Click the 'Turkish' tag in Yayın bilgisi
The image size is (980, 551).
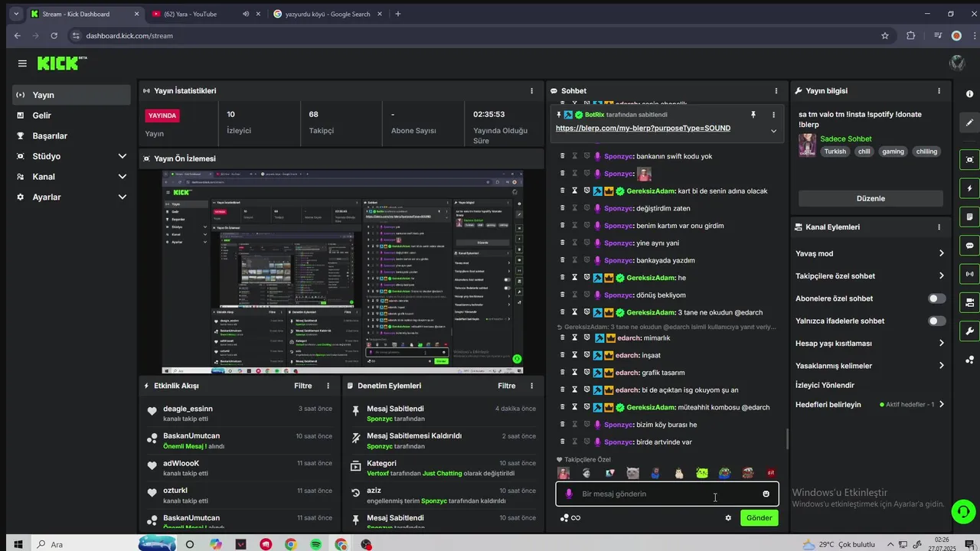835,152
